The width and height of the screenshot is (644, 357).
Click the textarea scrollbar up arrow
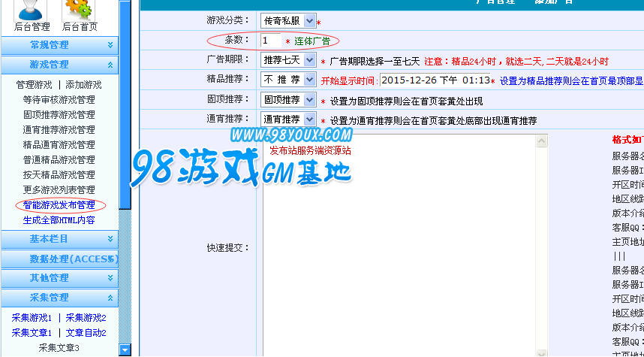542,141
